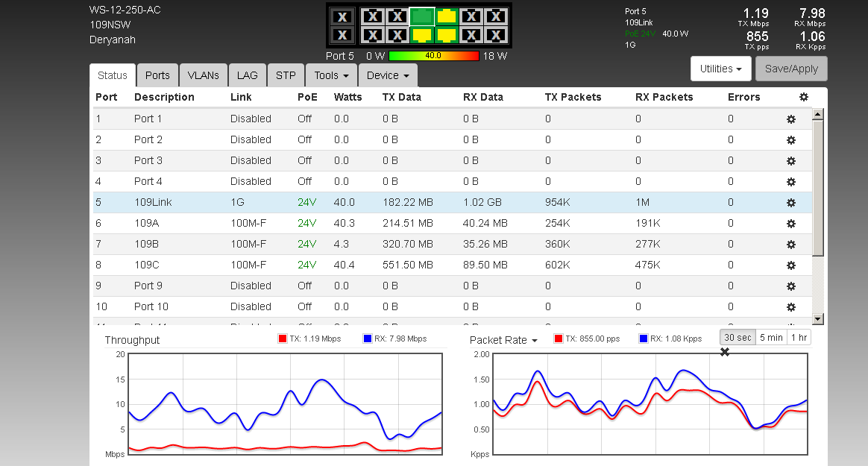This screenshot has height=466, width=868.
Task: Select the 30 sec time range
Action: click(737, 337)
